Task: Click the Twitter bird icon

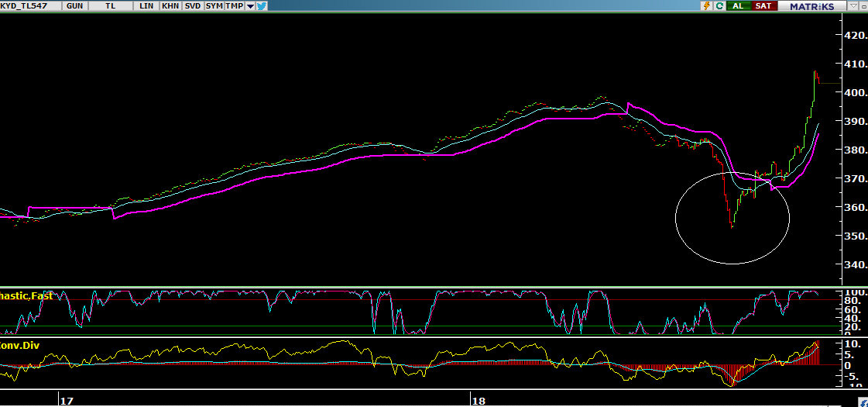Action: tap(261, 5)
